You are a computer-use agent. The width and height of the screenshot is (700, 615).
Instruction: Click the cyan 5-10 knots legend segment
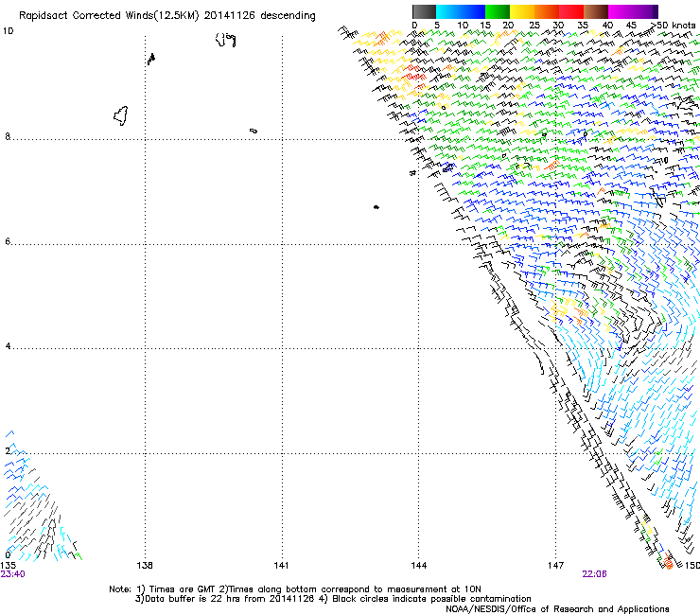pyautogui.click(x=447, y=11)
